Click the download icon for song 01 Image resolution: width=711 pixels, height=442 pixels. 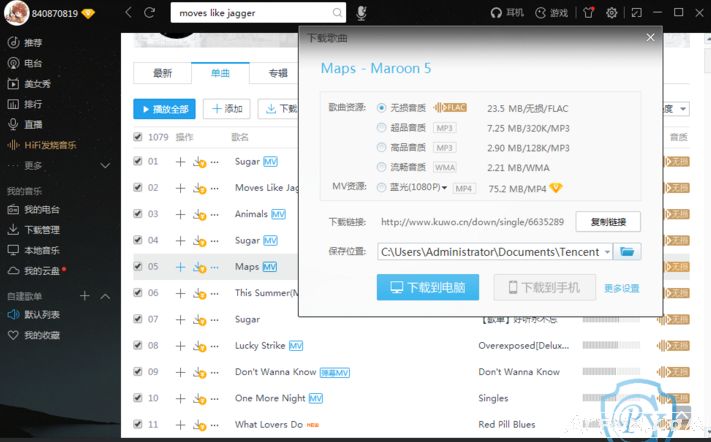click(198, 162)
